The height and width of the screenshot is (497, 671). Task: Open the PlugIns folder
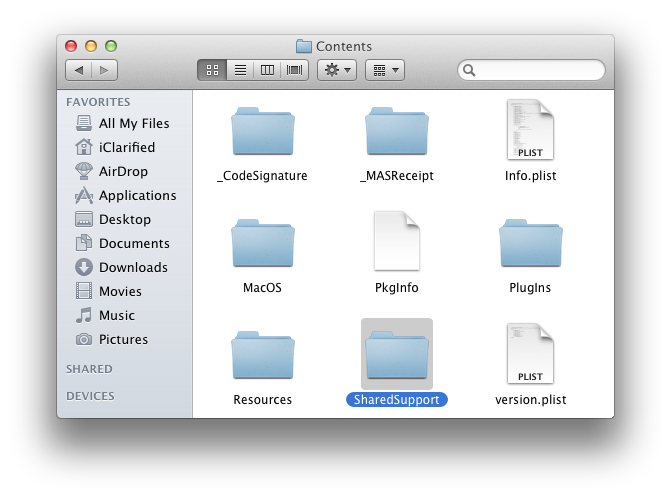point(530,248)
